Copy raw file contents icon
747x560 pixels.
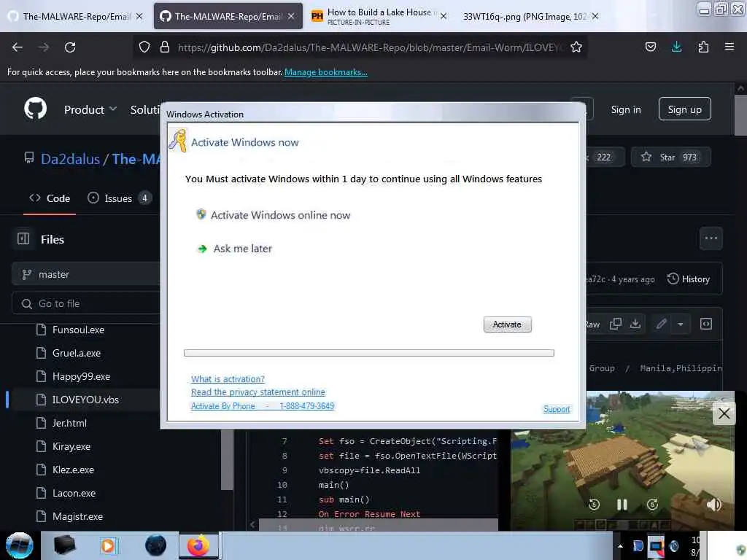pyautogui.click(x=616, y=324)
